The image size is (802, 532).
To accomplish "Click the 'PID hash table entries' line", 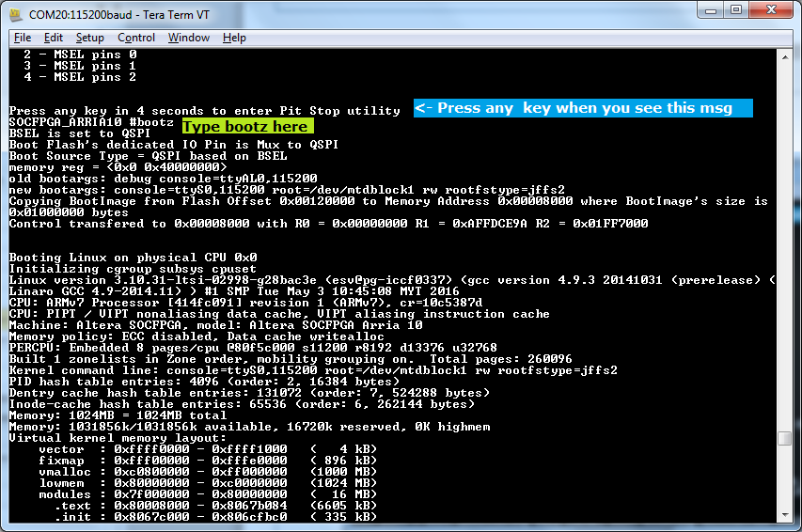I will 204,381.
